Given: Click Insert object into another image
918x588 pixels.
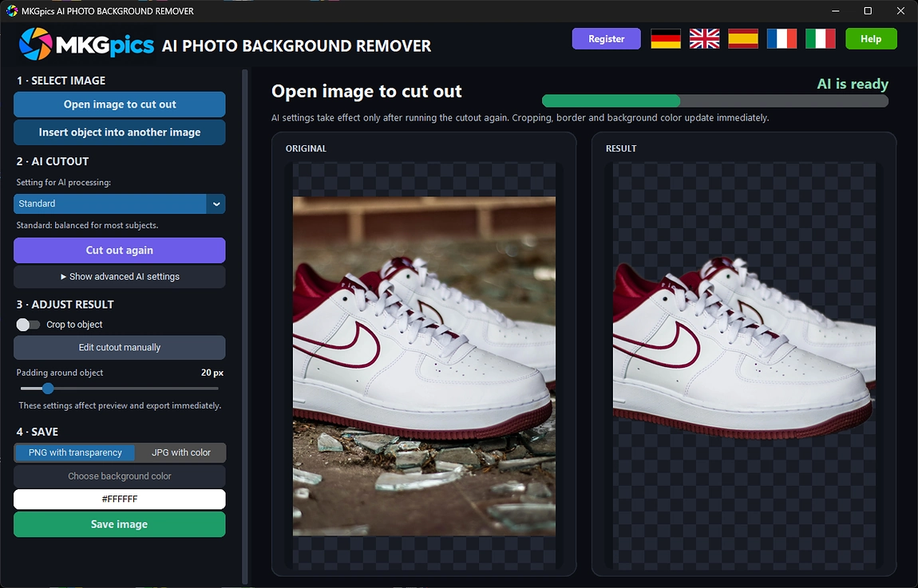Looking at the screenshot, I should pos(120,132).
